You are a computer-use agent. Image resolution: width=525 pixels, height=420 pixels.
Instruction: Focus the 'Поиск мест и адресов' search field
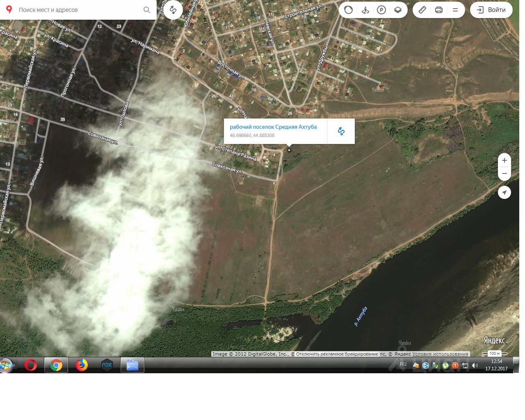(x=78, y=10)
